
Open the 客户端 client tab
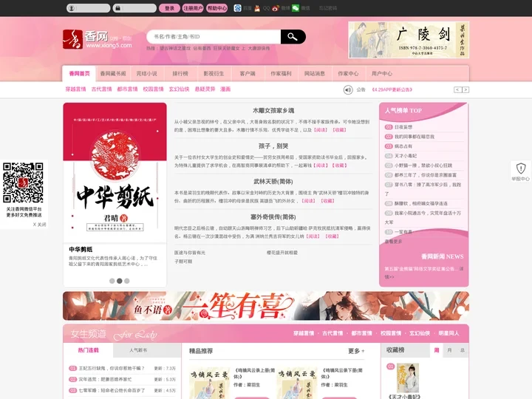tap(248, 73)
